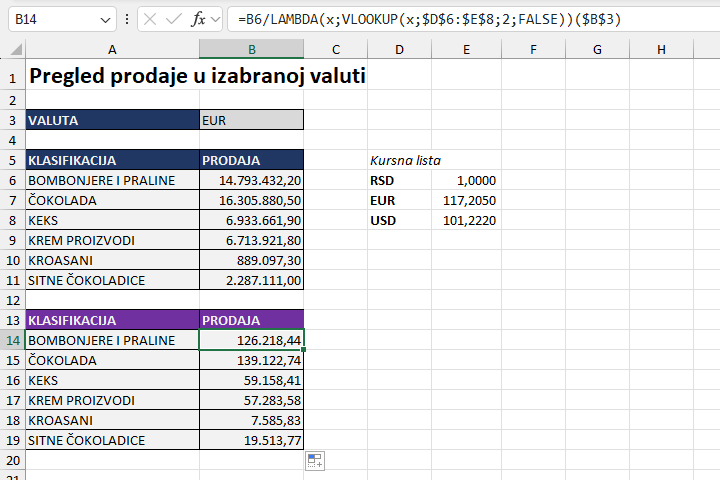720x480 pixels.
Task: Expand the Name Box dropdown arrow
Action: [x=107, y=19]
